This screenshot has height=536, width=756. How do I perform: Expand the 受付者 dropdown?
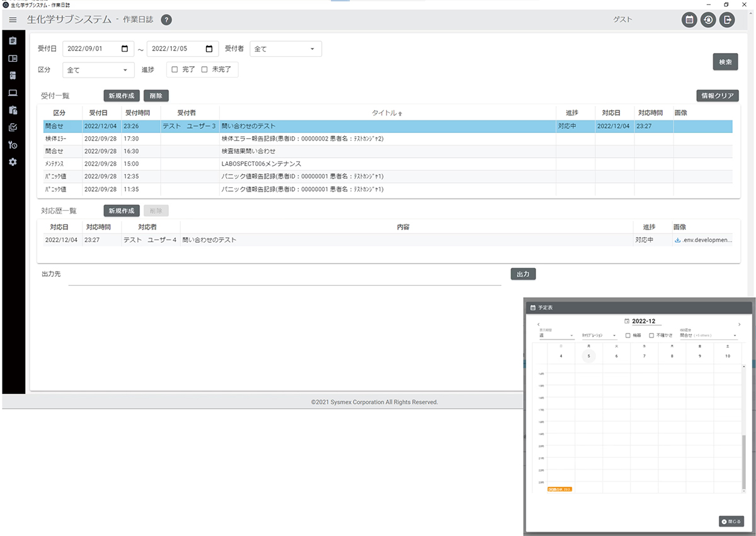(x=285, y=49)
